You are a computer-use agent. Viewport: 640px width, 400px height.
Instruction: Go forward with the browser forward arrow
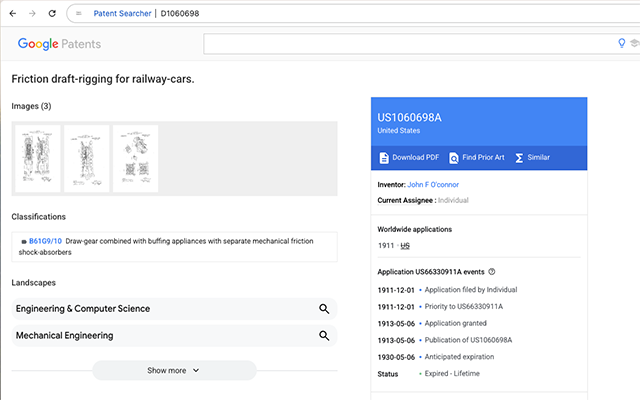(32, 13)
